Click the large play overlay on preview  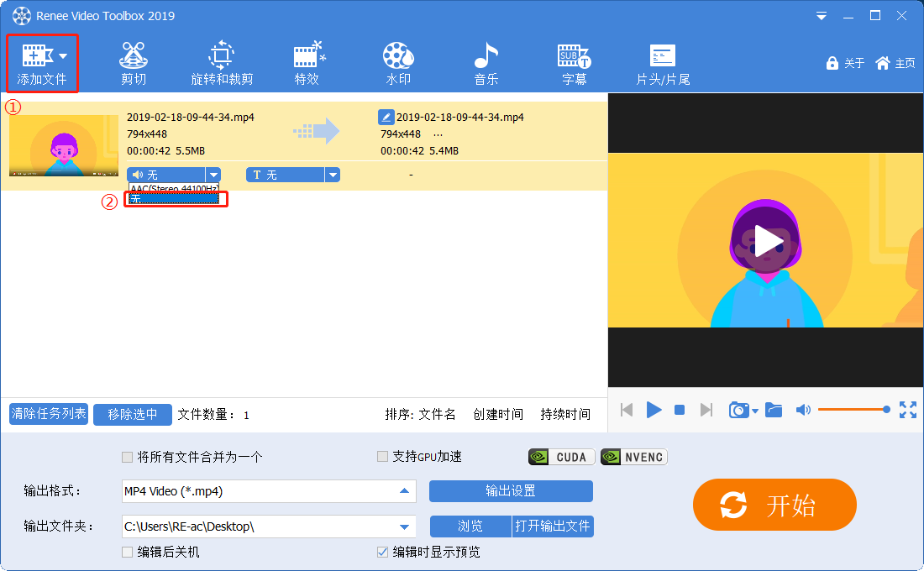[x=765, y=240]
